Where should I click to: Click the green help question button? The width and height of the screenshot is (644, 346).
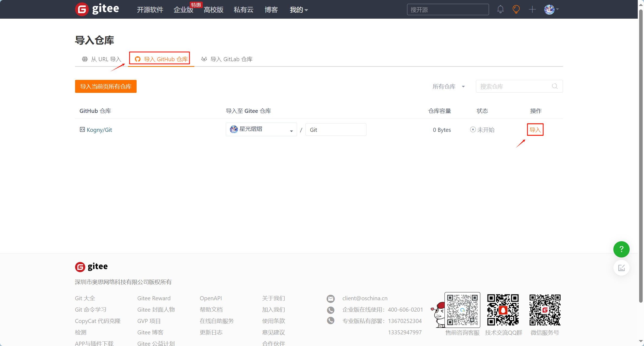tap(621, 249)
